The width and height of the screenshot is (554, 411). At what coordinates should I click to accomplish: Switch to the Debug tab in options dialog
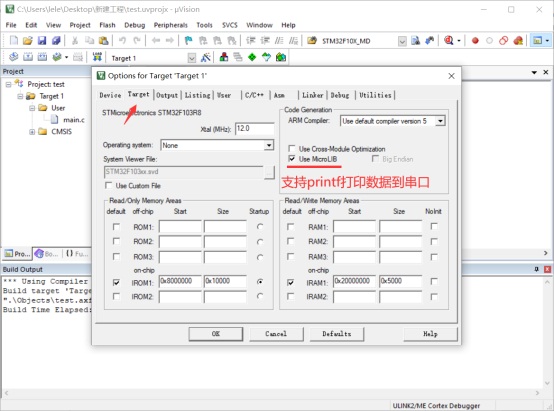click(x=340, y=95)
